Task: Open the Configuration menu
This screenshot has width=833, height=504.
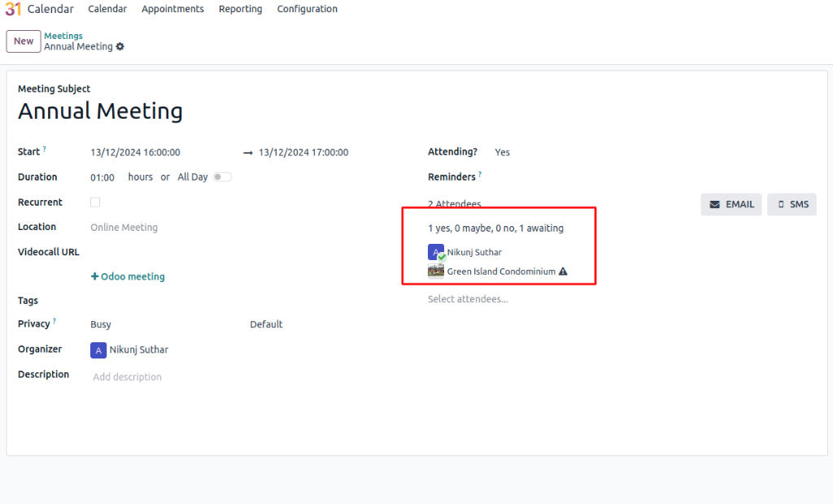Action: (x=307, y=9)
